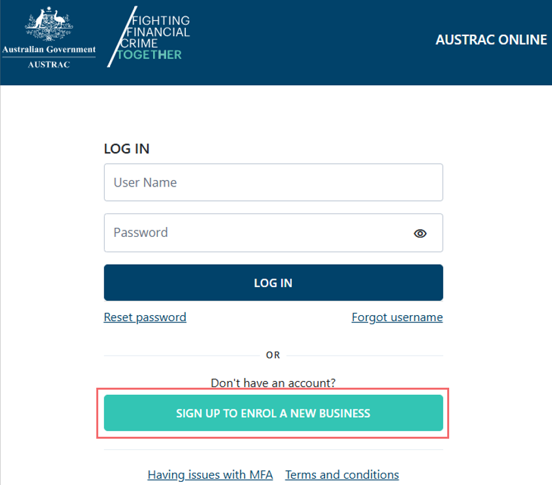Follow the Forgot username link

pyautogui.click(x=397, y=317)
